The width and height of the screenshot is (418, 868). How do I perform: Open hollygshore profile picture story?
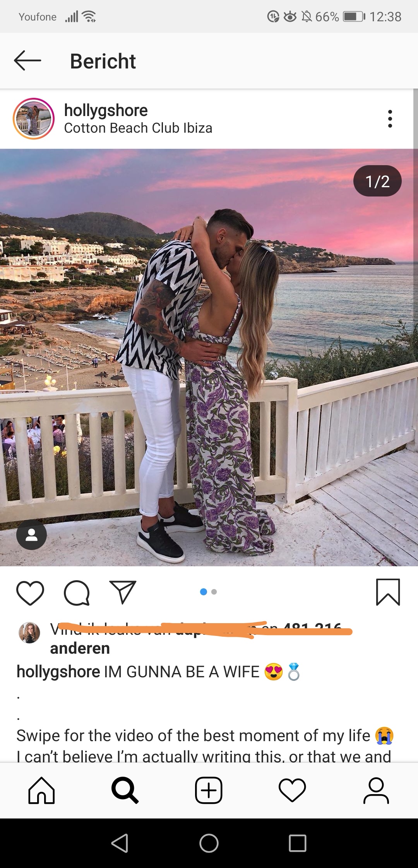34,118
